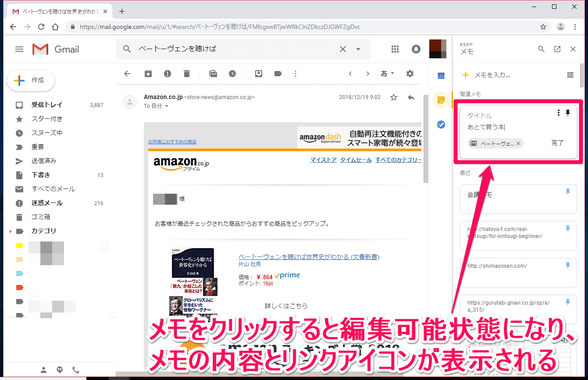Star the Amazon.co.jp message
The width and height of the screenshot is (588, 380).
pyautogui.click(x=394, y=97)
